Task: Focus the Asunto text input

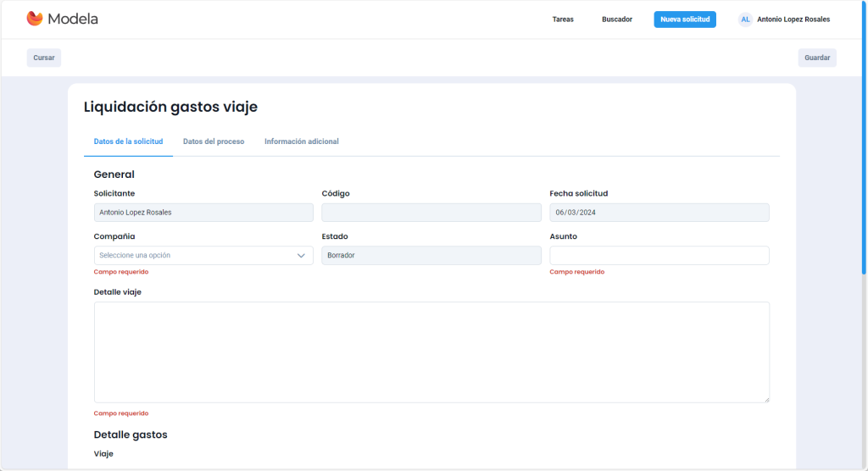Action: pos(659,255)
